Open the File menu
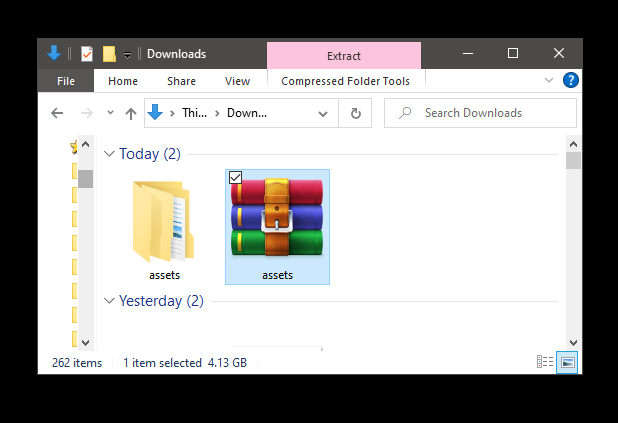 [66, 81]
